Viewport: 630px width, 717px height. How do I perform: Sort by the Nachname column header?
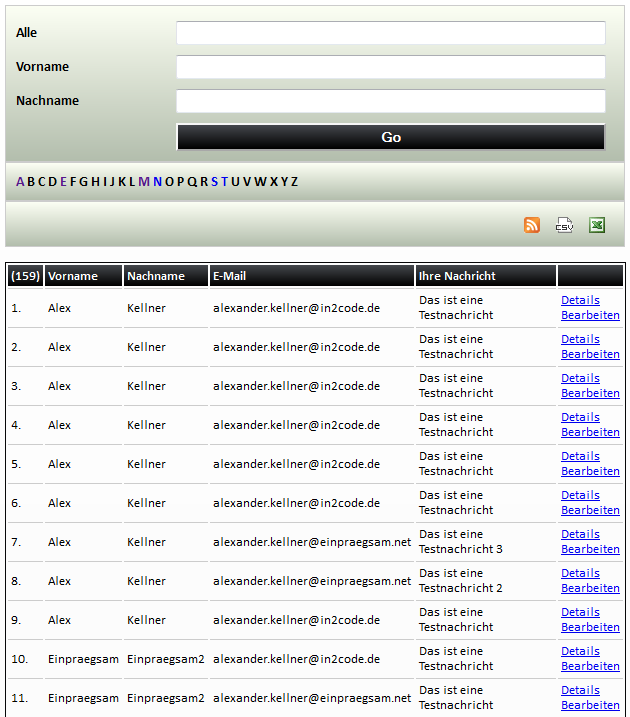[x=156, y=276]
